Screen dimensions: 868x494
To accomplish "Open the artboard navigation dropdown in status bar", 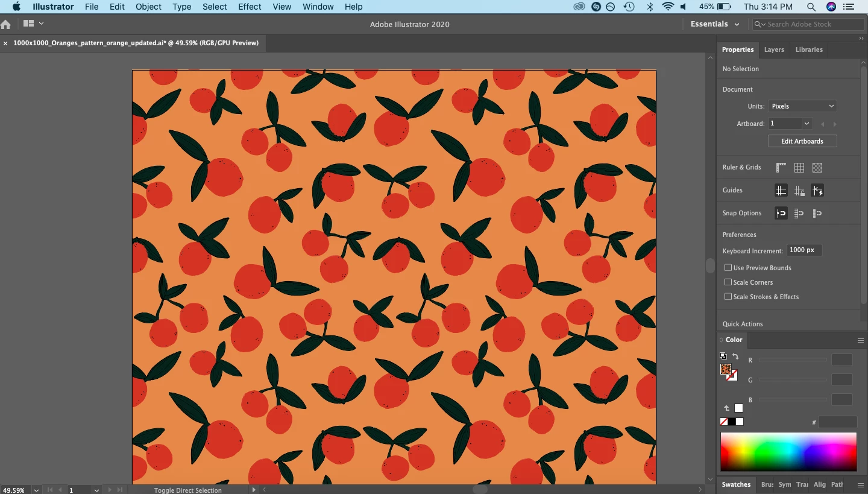I will (96, 490).
